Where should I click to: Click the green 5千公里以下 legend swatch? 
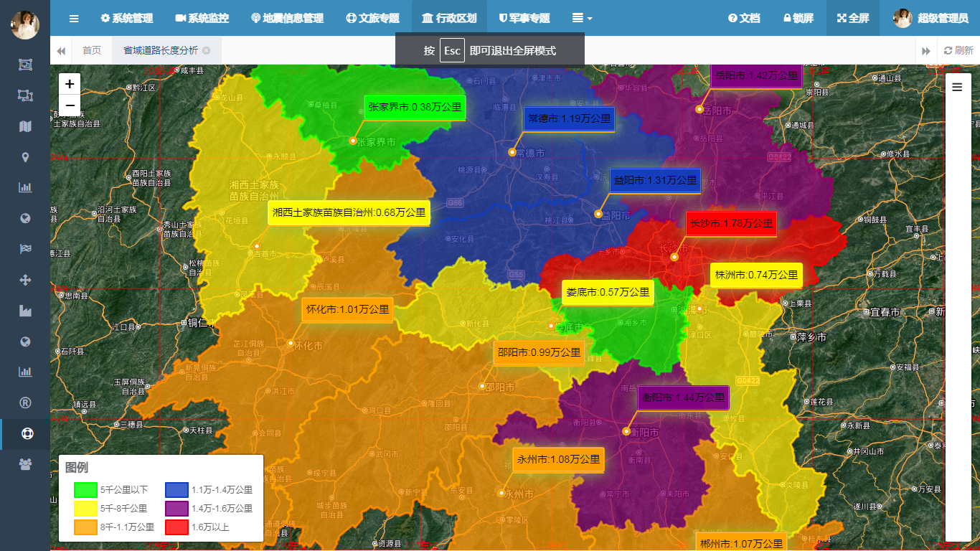[85, 490]
